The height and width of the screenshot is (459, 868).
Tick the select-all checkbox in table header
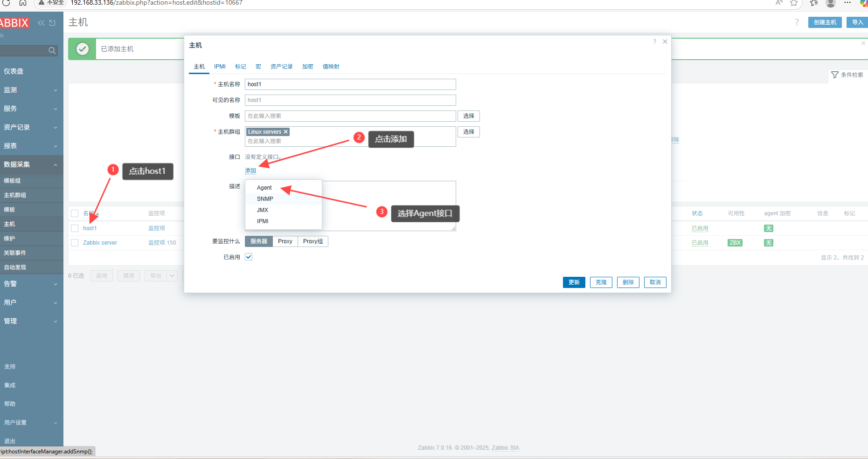(x=75, y=213)
